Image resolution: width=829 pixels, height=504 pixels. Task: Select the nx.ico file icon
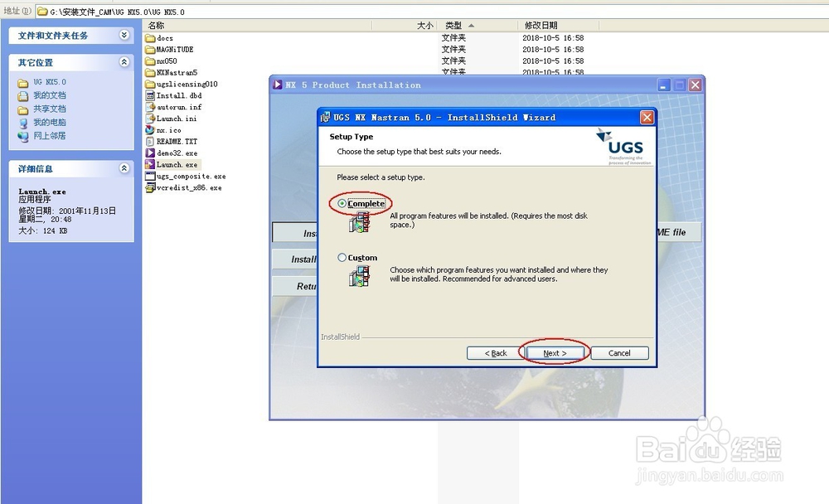pos(150,130)
